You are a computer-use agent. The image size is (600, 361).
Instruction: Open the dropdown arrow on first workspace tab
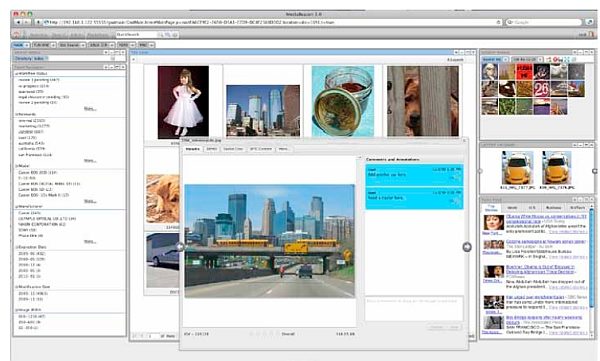[27, 45]
